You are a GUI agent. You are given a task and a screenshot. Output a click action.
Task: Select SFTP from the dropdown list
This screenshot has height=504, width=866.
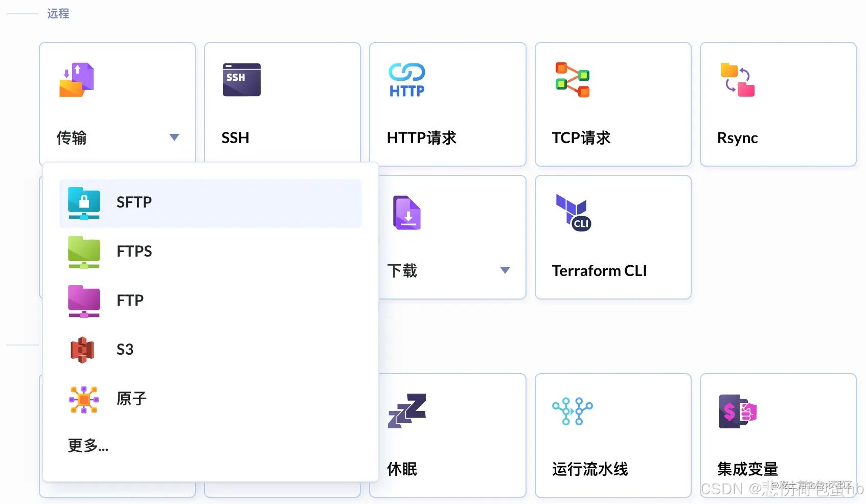click(x=211, y=203)
